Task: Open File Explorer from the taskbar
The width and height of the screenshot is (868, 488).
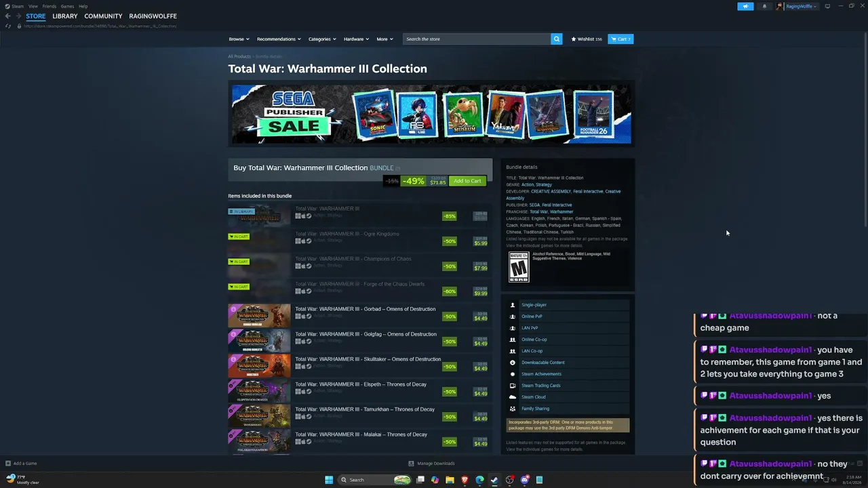Action: 450,480
